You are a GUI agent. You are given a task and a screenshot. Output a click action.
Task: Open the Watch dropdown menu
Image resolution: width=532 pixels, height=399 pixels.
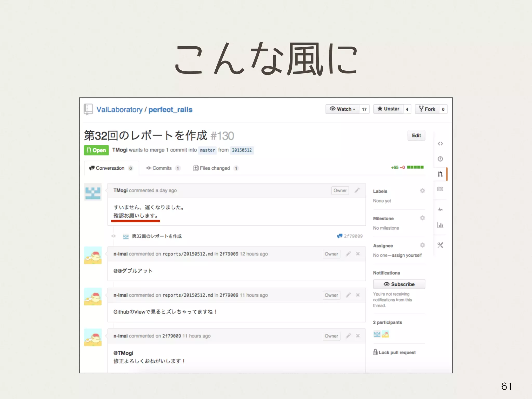point(342,109)
